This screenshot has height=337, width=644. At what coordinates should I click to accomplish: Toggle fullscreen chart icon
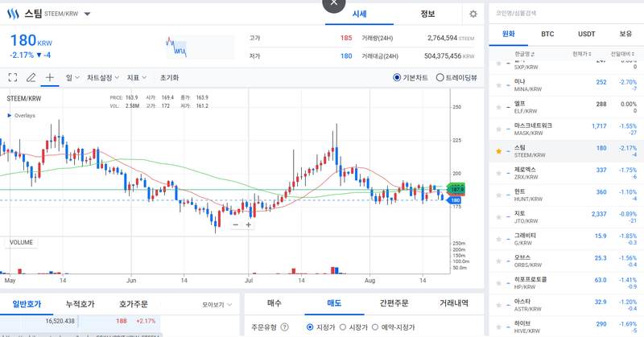pyautogui.click(x=13, y=77)
